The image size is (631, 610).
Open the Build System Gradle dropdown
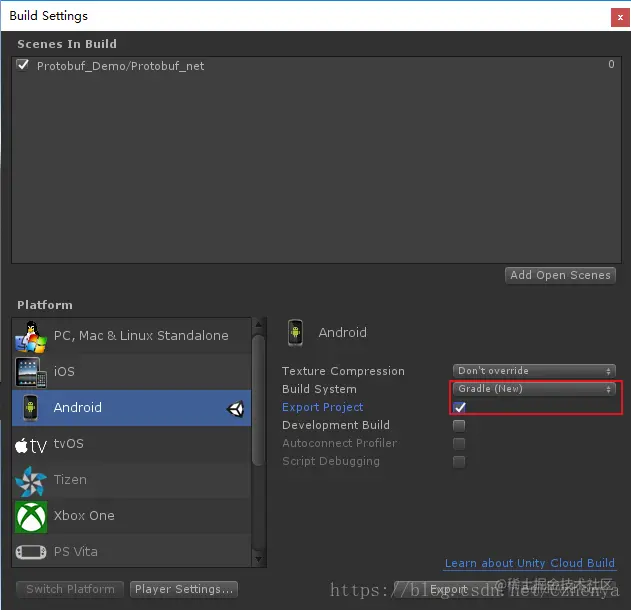point(534,389)
